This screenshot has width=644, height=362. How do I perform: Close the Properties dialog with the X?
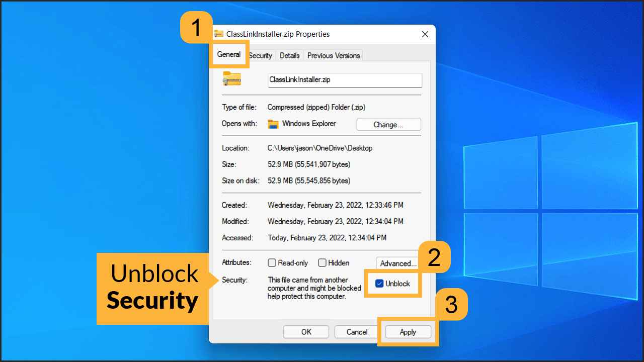425,34
